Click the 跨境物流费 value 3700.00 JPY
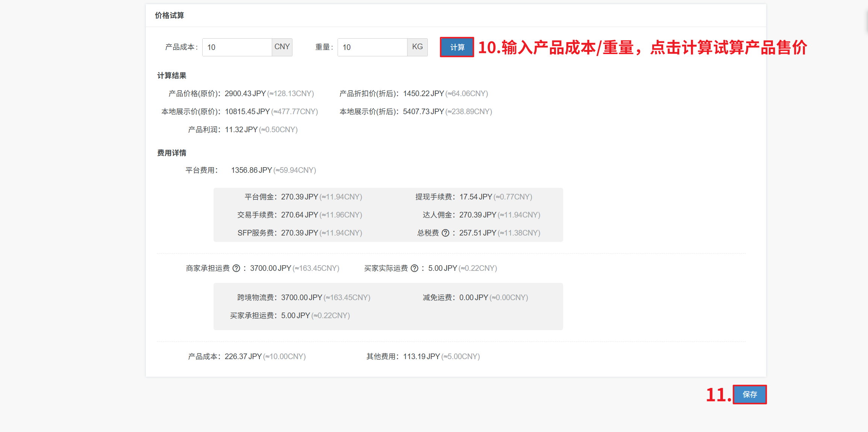 [x=301, y=298]
